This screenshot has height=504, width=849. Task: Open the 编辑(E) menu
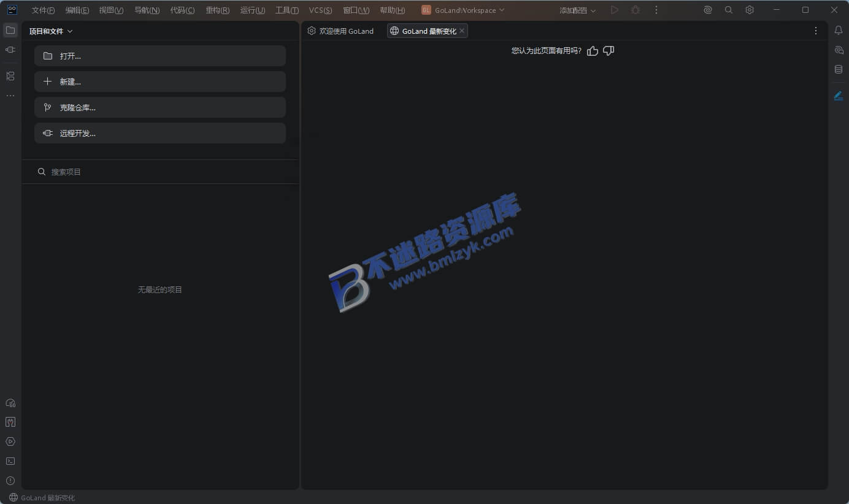77,10
